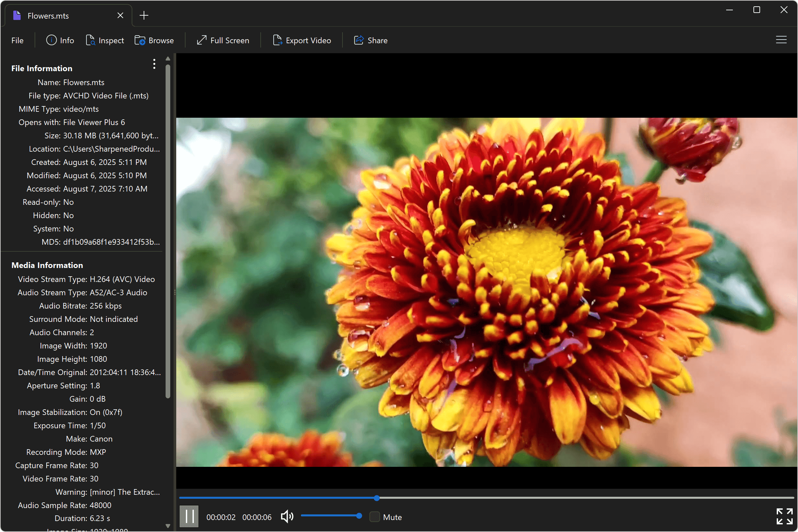This screenshot has width=798, height=532.
Task: Open the Export Video tool
Action: click(302, 40)
